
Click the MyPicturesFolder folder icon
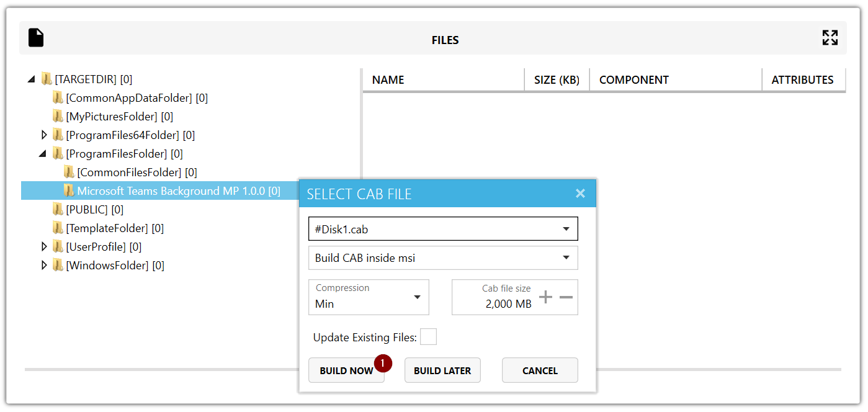point(58,116)
